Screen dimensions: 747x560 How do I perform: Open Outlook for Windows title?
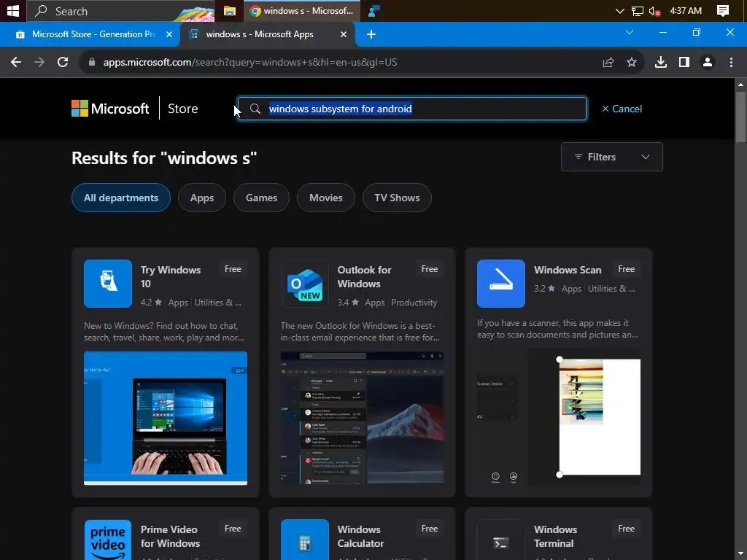[x=365, y=276]
